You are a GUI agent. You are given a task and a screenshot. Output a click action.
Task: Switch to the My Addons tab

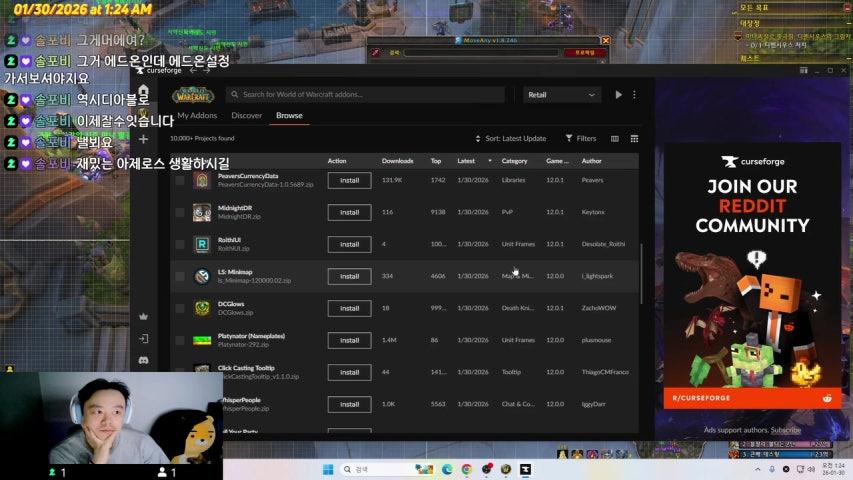197,115
